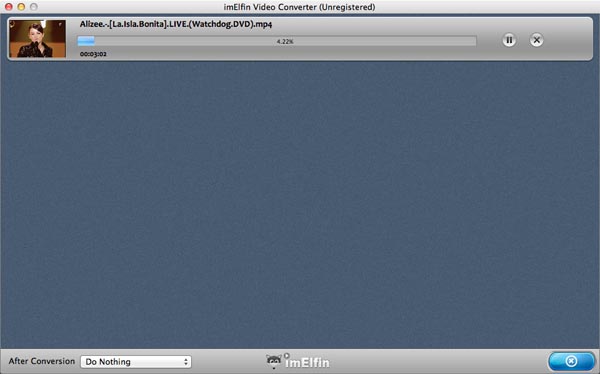Minimize the window with yellow button
This screenshot has width=600, height=374.
pyautogui.click(x=21, y=7)
